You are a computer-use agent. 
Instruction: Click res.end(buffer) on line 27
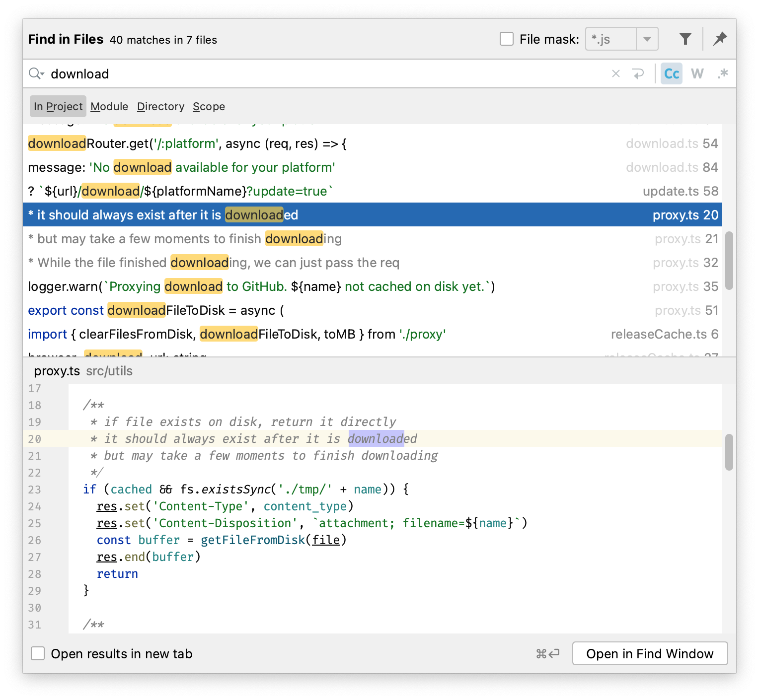tap(149, 557)
